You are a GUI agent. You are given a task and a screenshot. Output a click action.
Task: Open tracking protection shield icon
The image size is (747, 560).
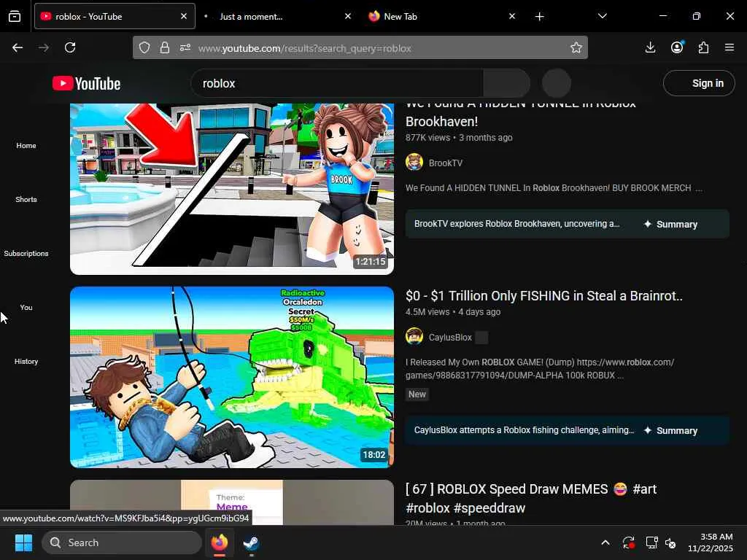click(144, 47)
